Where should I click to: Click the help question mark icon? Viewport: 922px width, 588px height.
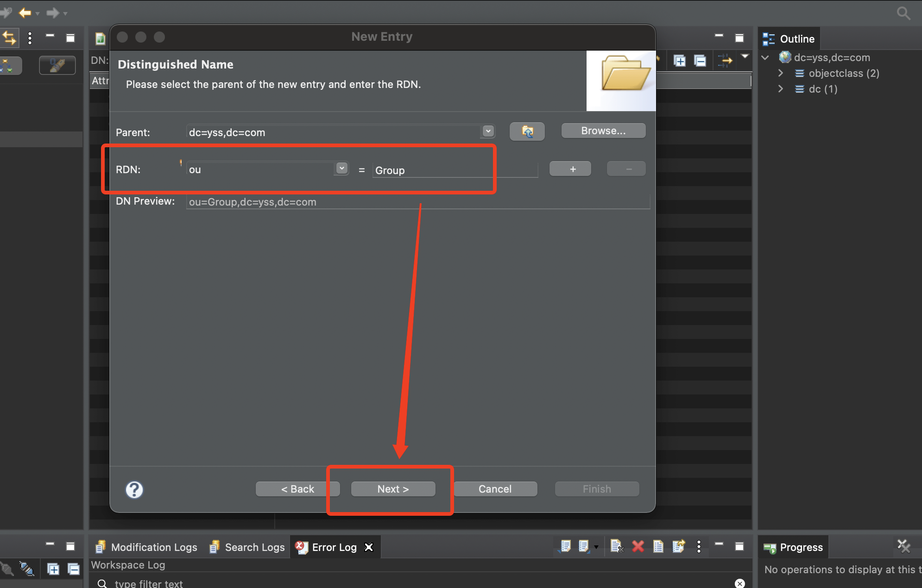[134, 489]
